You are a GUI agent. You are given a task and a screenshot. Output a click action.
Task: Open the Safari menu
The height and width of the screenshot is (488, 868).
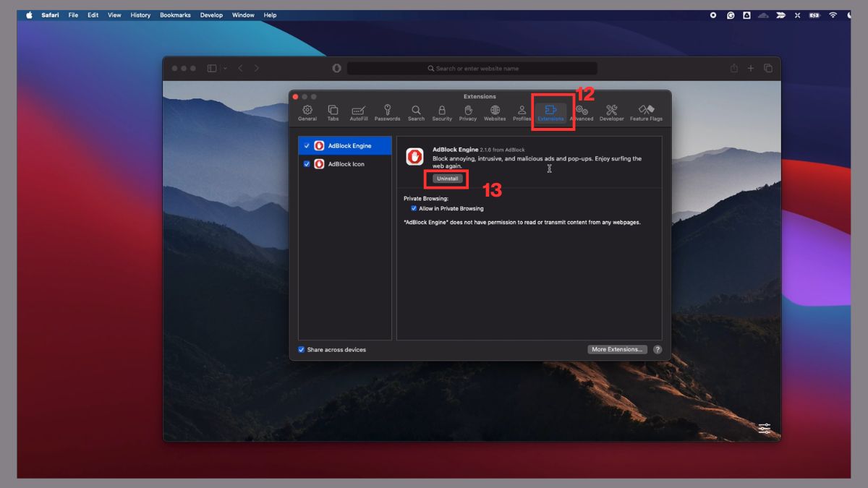tap(50, 15)
